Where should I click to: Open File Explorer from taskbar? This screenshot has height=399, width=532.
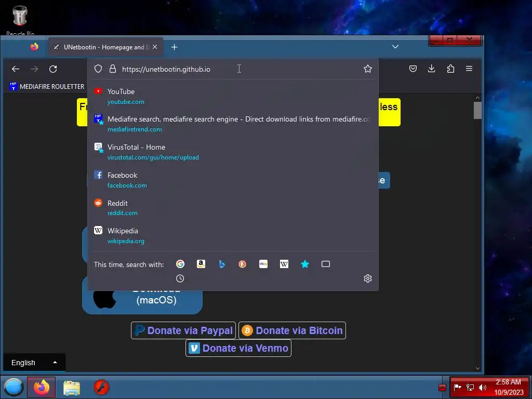72,388
